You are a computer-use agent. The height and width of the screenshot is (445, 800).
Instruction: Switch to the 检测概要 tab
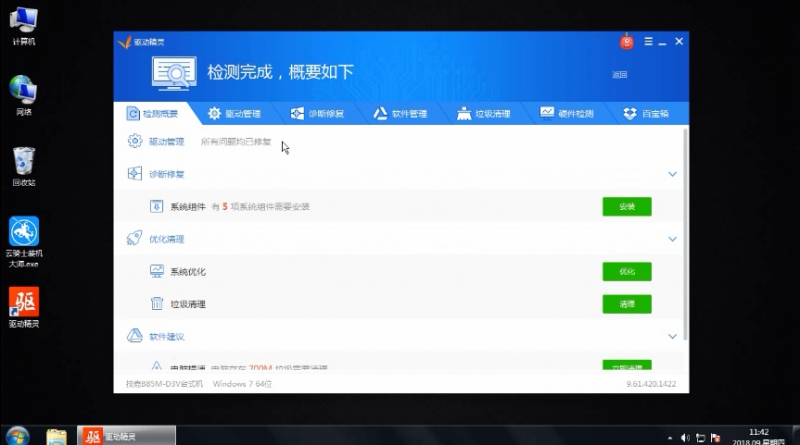click(153, 113)
